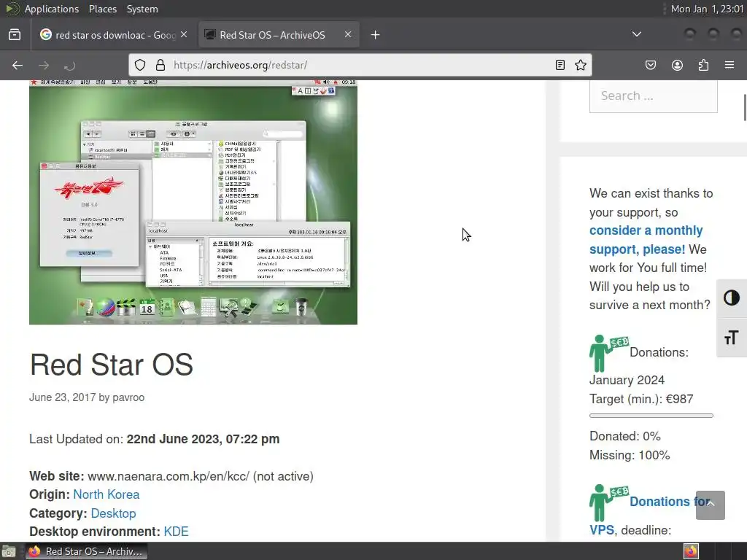This screenshot has width=747, height=560.
Task: Click the Target (min.): €987 text
Action: click(641, 399)
